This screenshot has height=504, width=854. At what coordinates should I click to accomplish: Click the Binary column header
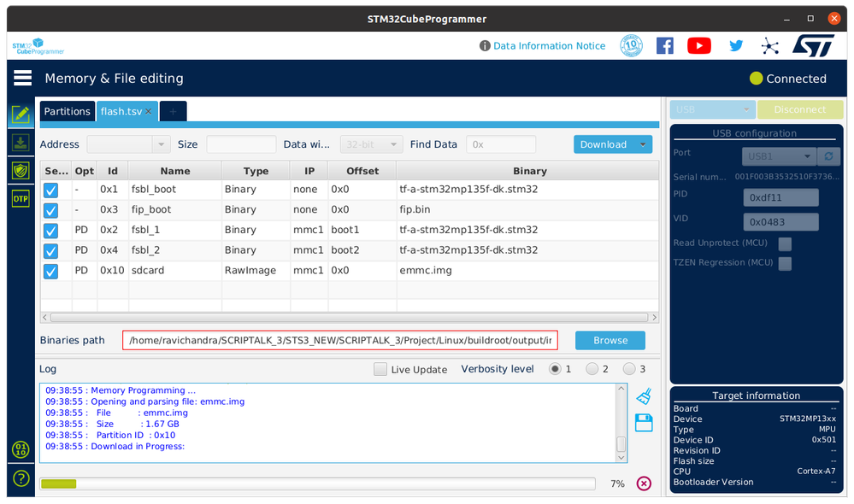(527, 171)
